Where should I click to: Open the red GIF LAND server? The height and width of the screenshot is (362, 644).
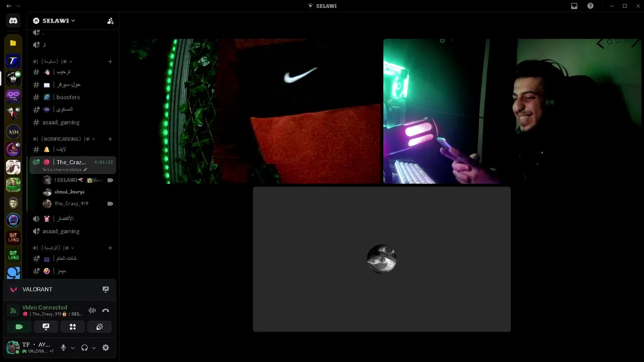point(13,237)
